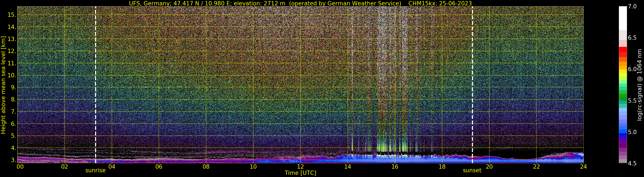Click the white dashed sunset marker line
This screenshot has height=177, width=644.
[472, 85]
